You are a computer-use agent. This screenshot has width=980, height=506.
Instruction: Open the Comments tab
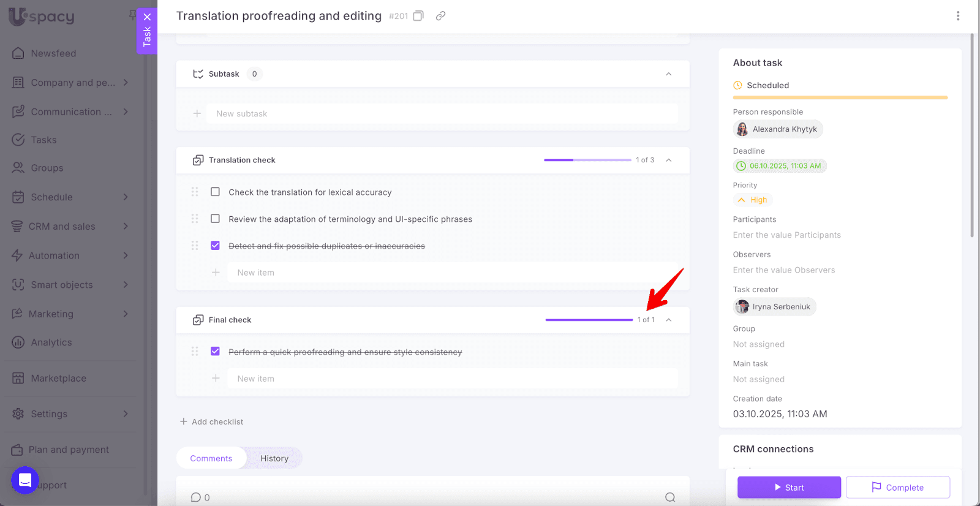(211, 458)
